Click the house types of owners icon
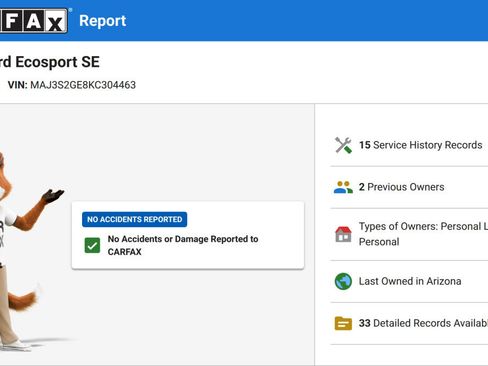The height and width of the screenshot is (366, 488). coord(343,234)
